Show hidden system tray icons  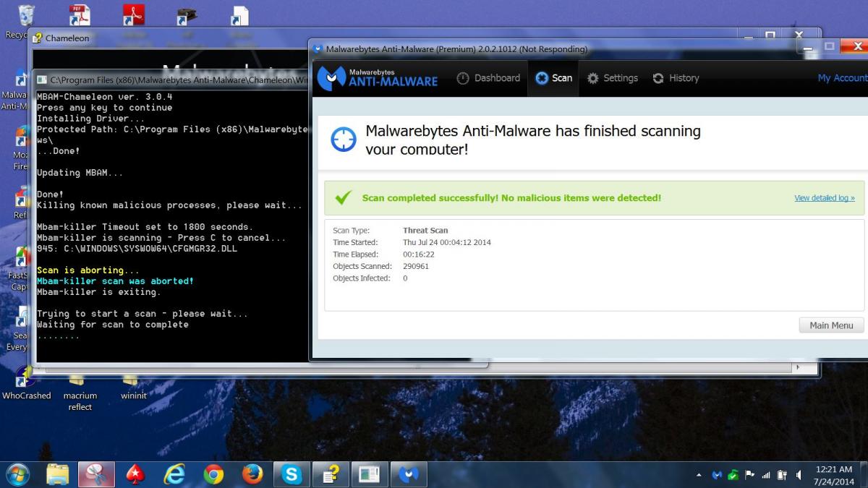point(699,476)
